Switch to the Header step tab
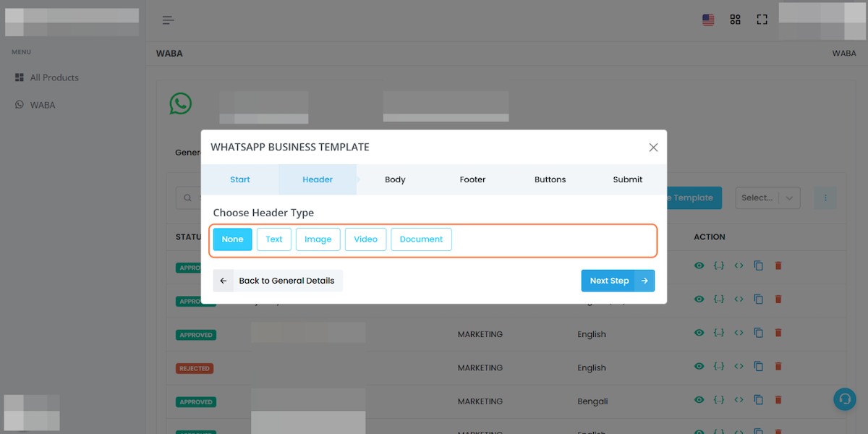The image size is (868, 434). (x=318, y=179)
